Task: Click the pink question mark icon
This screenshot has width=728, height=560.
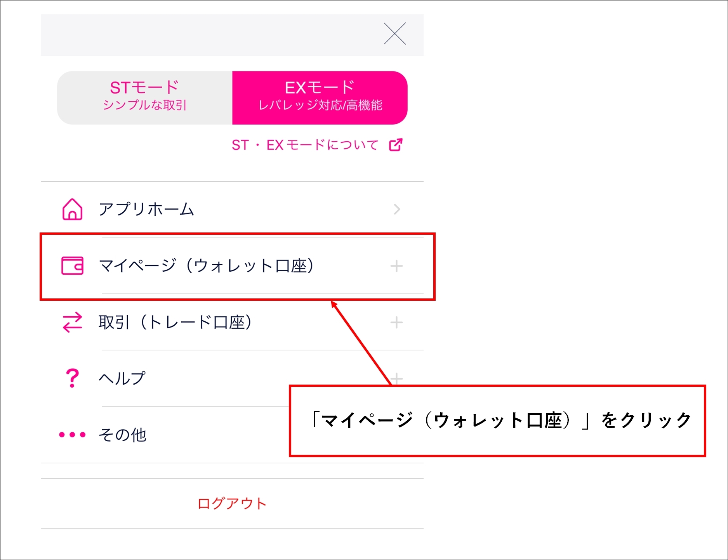Action: 73,378
